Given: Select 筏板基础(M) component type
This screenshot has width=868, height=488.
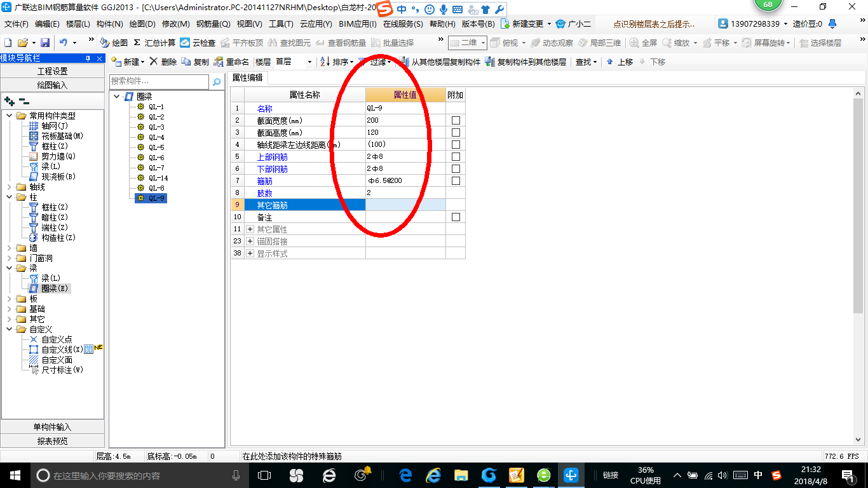Looking at the screenshot, I should click(56, 136).
